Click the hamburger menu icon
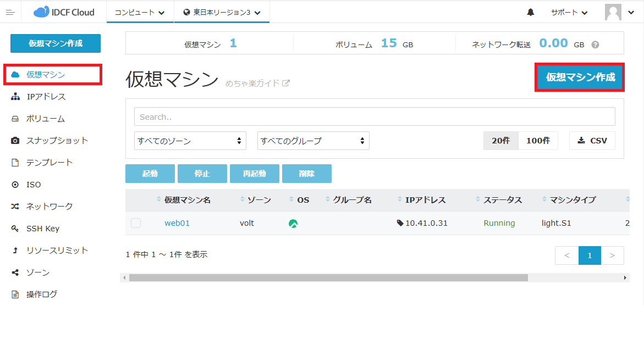The width and height of the screenshot is (644, 356). click(10, 12)
